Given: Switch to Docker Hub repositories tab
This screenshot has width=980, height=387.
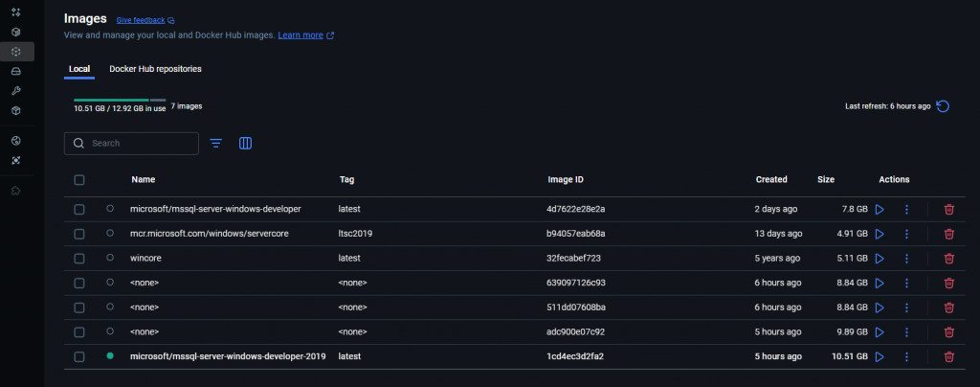Looking at the screenshot, I should coord(156,69).
